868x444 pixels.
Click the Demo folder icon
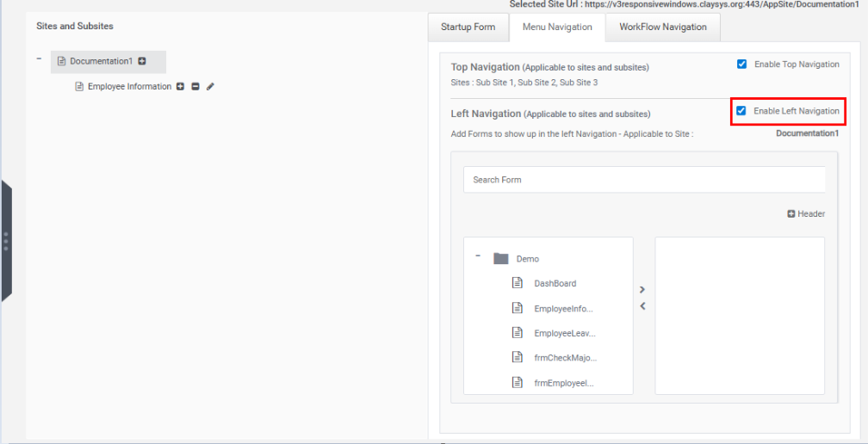pos(501,258)
